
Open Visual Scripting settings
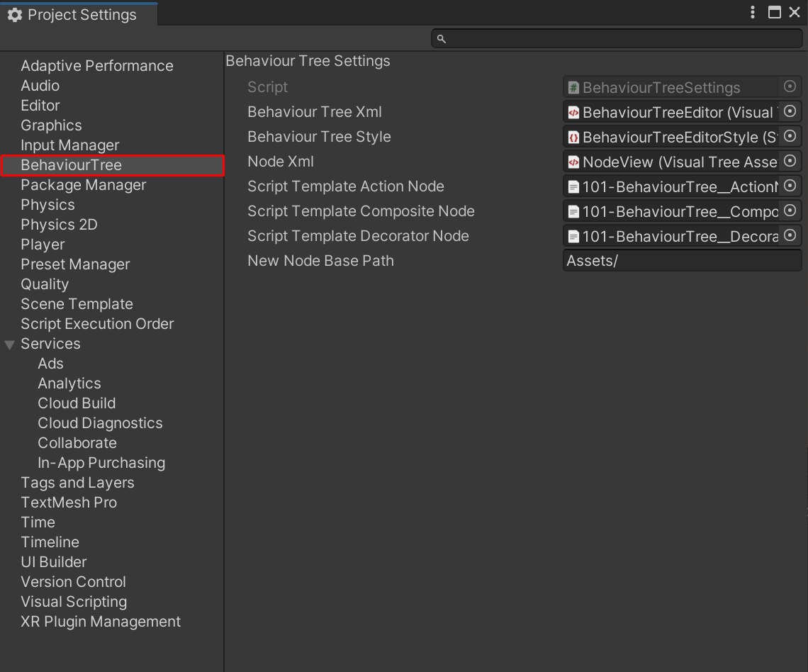(74, 601)
